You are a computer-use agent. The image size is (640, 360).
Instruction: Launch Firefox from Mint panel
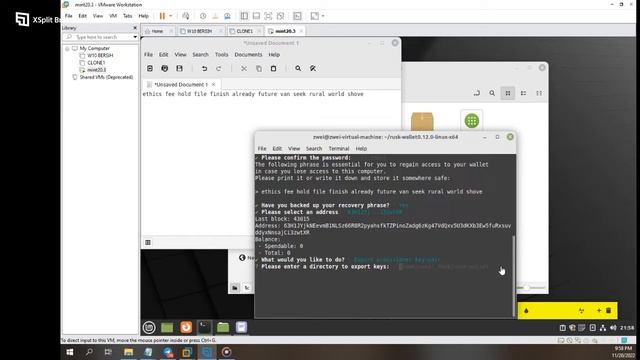[186, 327]
